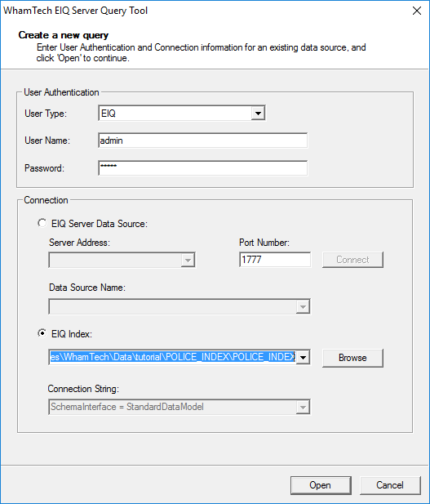Click the EIQ Index path text box

pyautogui.click(x=172, y=358)
